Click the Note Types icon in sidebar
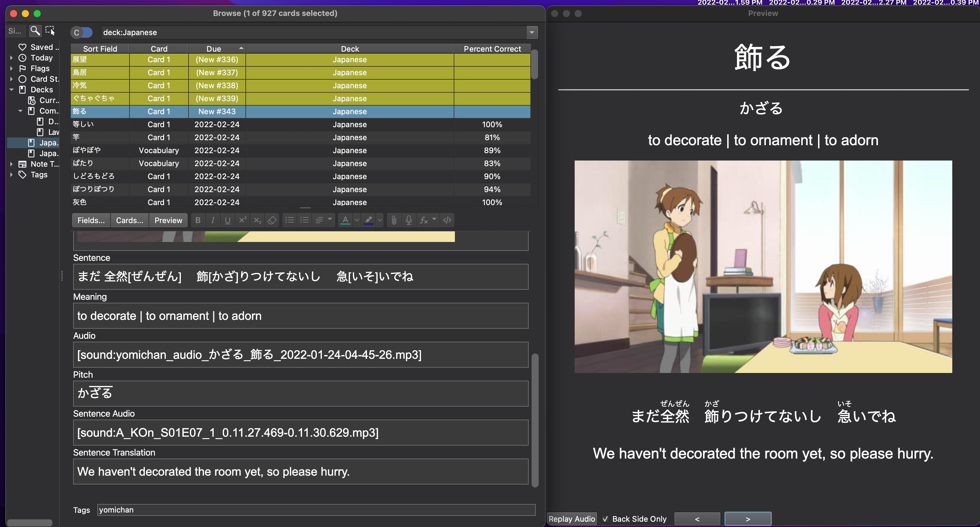 [x=22, y=164]
